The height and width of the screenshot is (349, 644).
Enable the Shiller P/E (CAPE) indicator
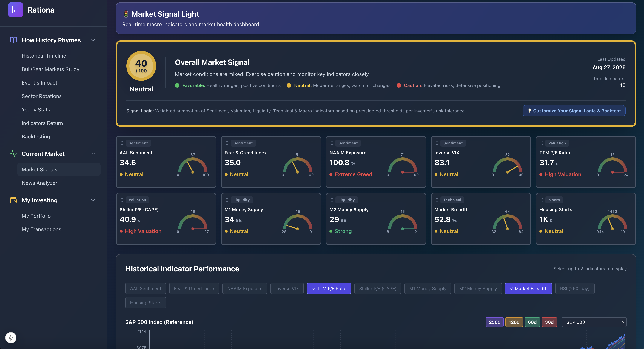pyautogui.click(x=378, y=288)
